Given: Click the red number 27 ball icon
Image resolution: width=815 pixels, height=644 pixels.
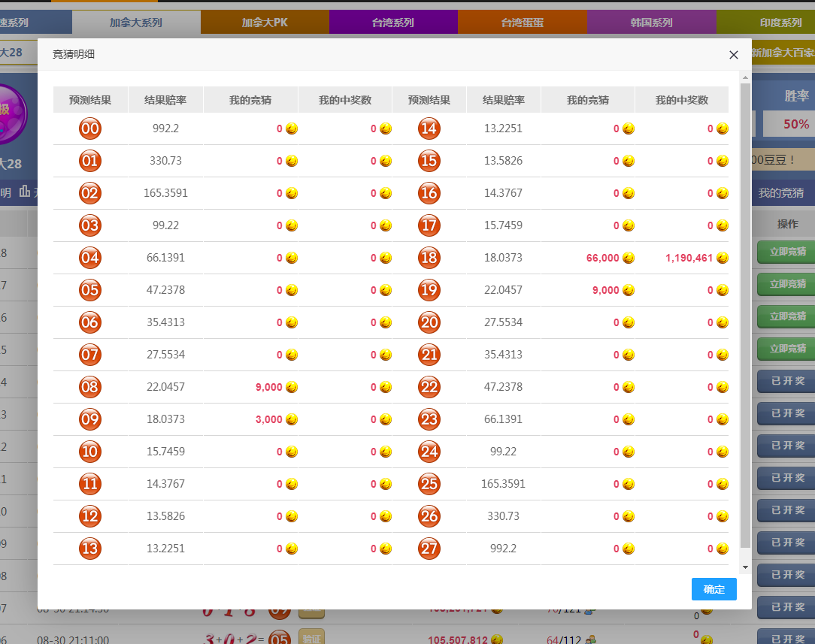Looking at the screenshot, I should [x=429, y=549].
